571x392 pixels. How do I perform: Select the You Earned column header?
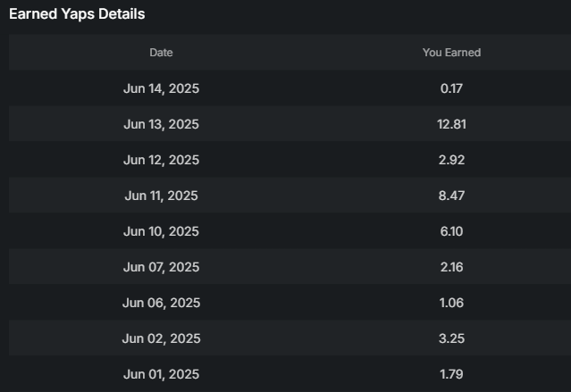451,53
